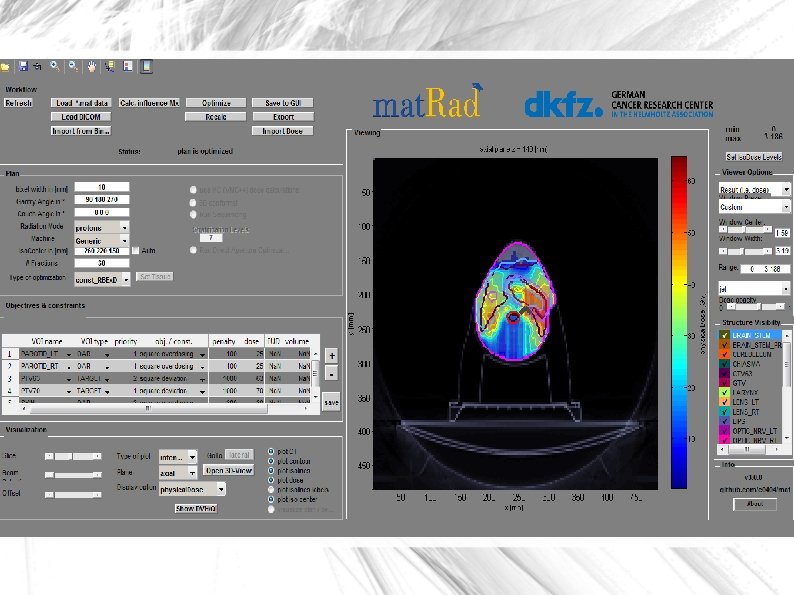Open the Display option physicalDose dropdown
794x595 pixels.
192,489
